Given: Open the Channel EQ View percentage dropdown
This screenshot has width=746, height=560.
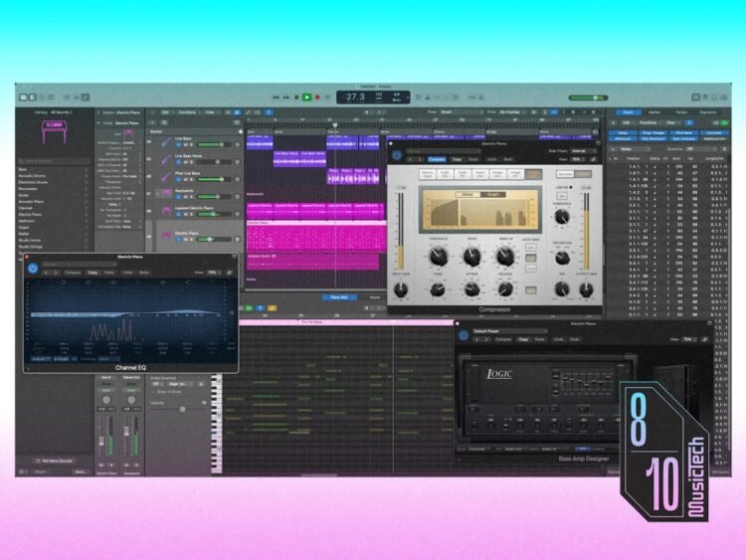Looking at the screenshot, I should click(213, 273).
